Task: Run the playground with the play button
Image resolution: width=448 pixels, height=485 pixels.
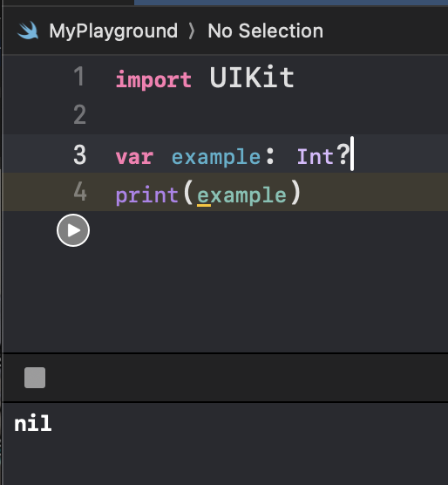Action: (73, 230)
